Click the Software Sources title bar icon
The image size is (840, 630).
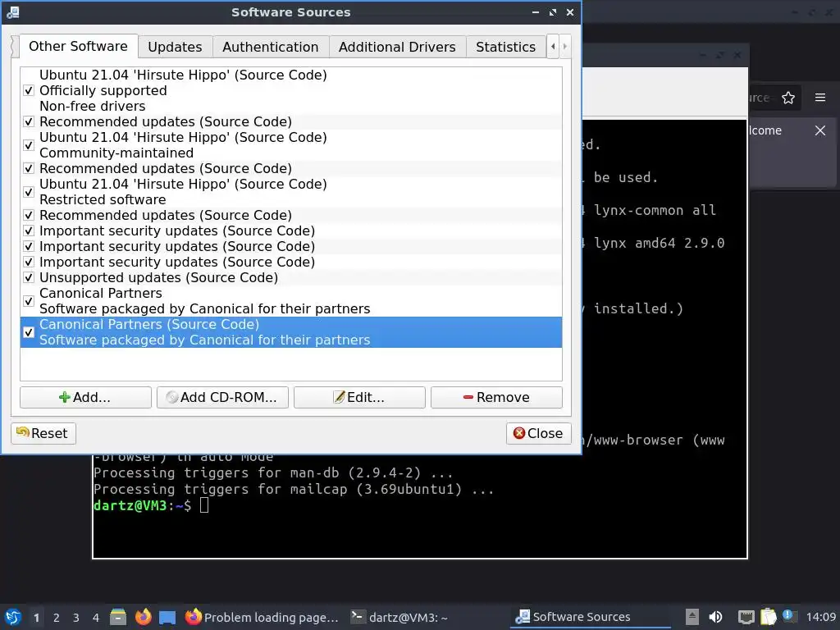[x=12, y=11]
